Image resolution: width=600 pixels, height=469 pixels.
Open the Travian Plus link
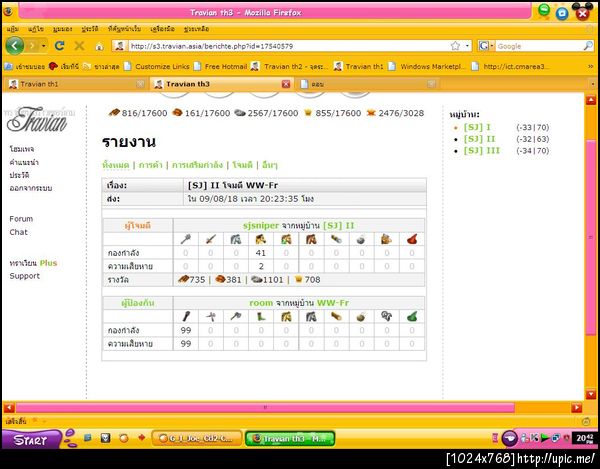coord(33,263)
